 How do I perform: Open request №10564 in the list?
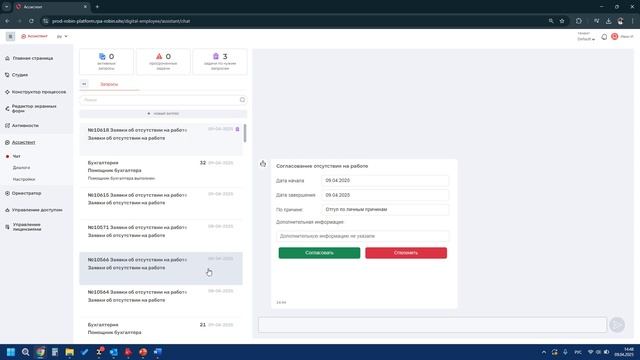pos(161,301)
